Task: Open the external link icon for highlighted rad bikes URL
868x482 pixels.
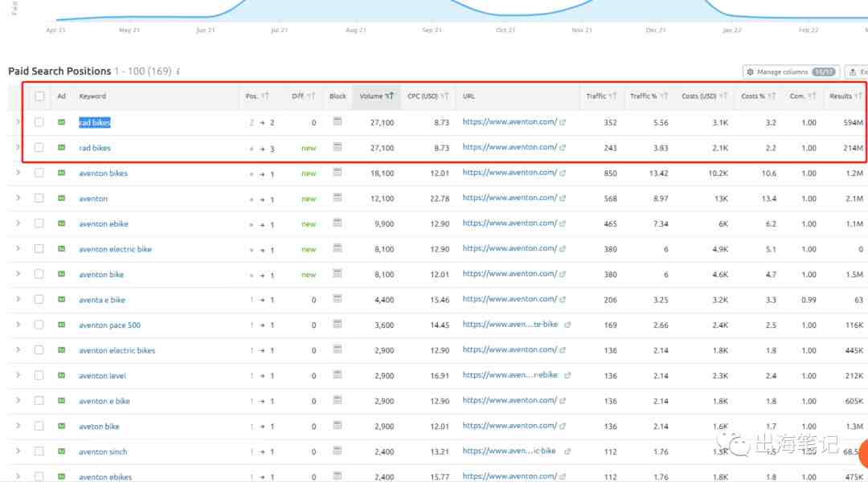Action: click(x=563, y=122)
